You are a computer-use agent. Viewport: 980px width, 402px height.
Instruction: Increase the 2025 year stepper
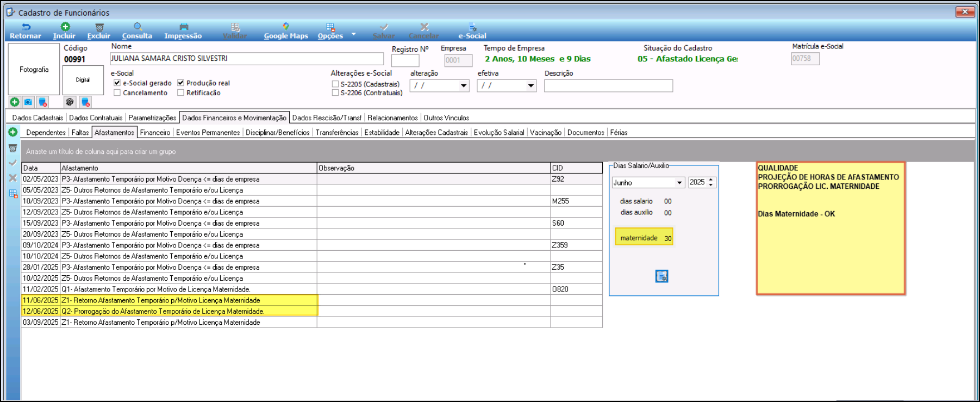point(711,180)
